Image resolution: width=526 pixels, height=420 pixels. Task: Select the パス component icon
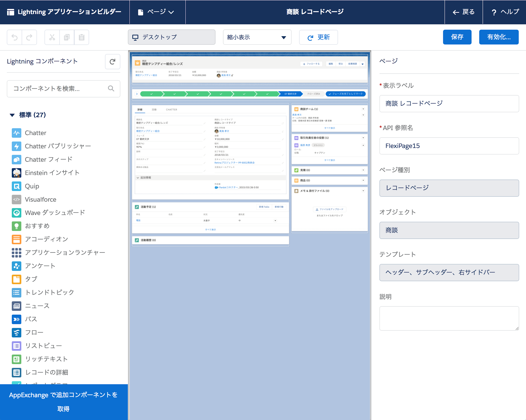pos(16,319)
